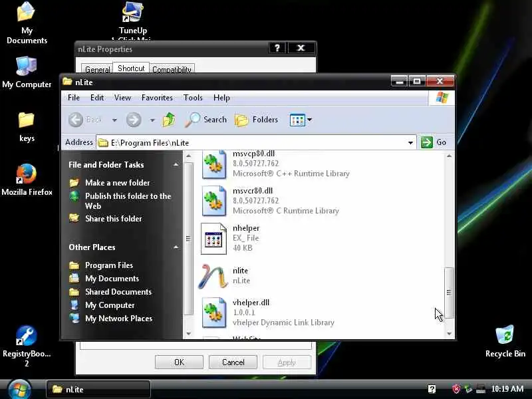Go to Shared Documents link
This screenshot has height=399, width=532.
pyautogui.click(x=118, y=292)
